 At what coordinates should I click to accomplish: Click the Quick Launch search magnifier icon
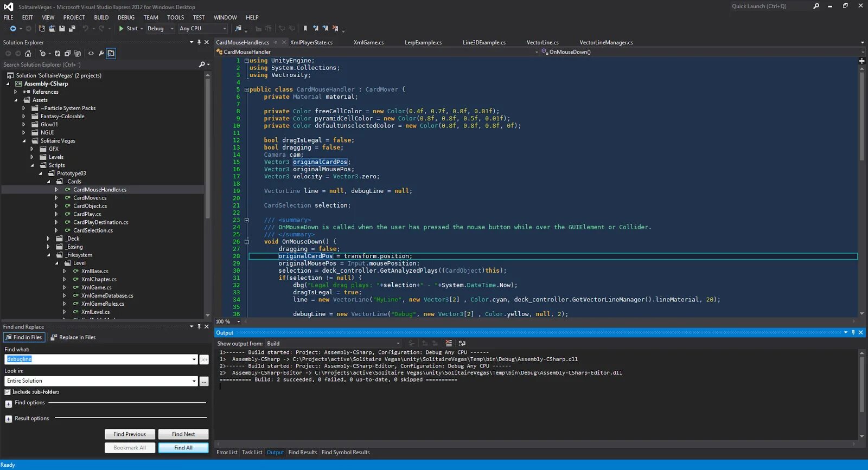[x=816, y=6]
